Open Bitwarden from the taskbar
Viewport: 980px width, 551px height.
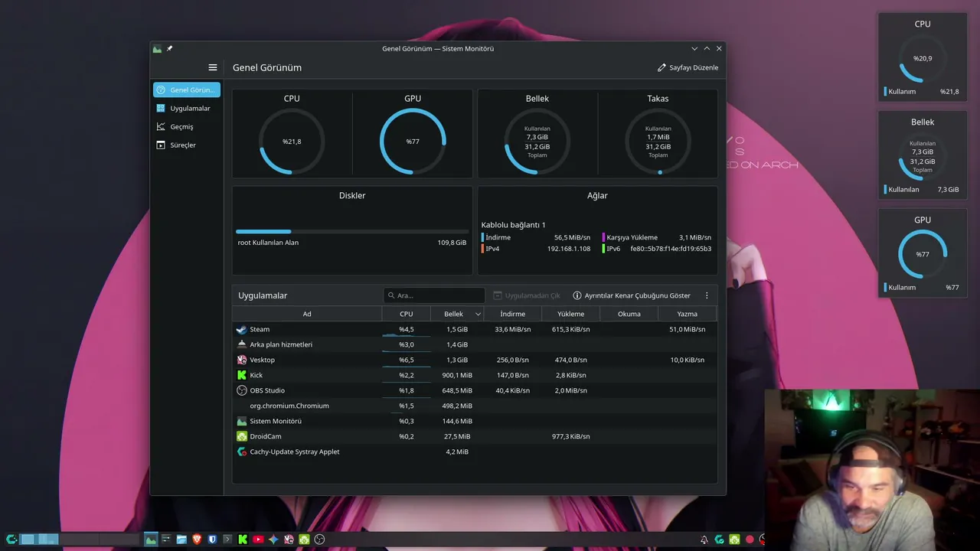pyautogui.click(x=212, y=540)
